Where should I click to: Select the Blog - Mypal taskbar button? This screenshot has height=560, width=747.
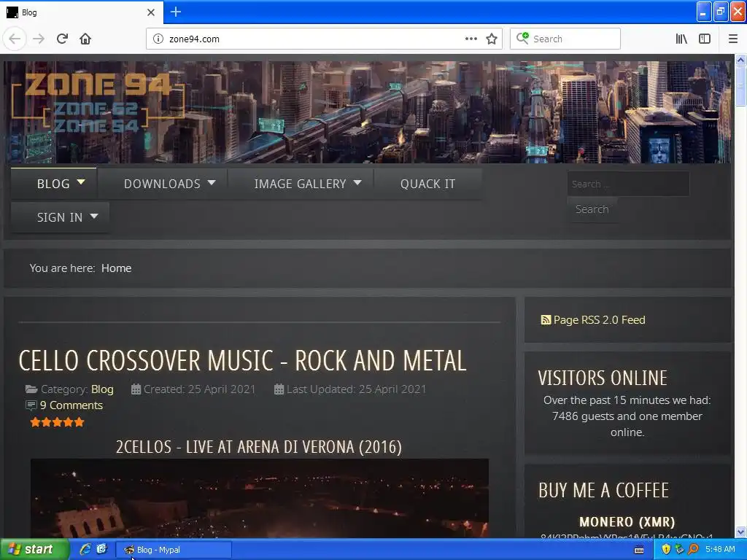174,550
